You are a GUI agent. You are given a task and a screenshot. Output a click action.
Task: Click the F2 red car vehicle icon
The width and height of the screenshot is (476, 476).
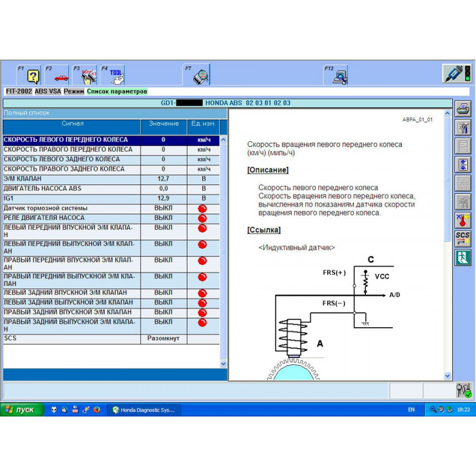pyautogui.click(x=60, y=76)
